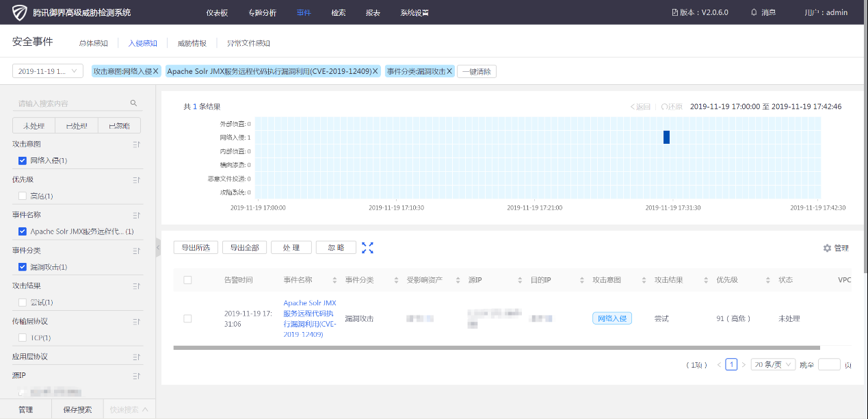Sort the 攻击结果 filter group

[x=136, y=285]
